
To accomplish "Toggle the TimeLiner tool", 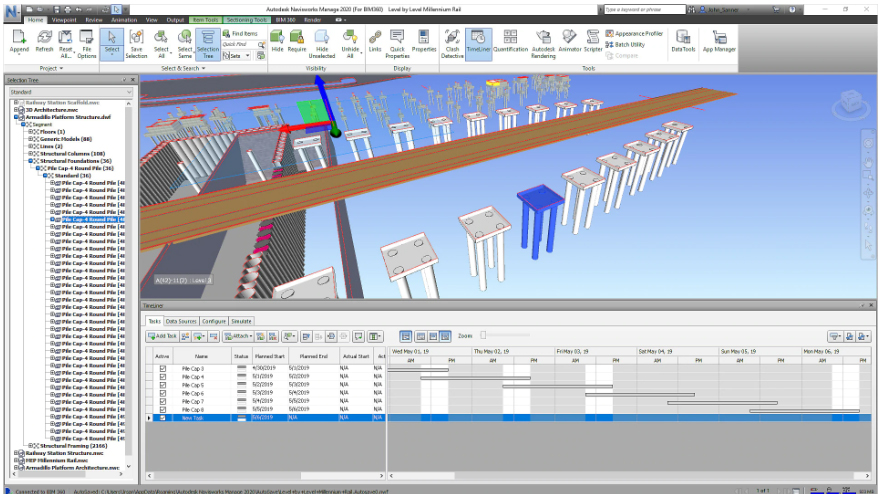I will click(x=478, y=43).
